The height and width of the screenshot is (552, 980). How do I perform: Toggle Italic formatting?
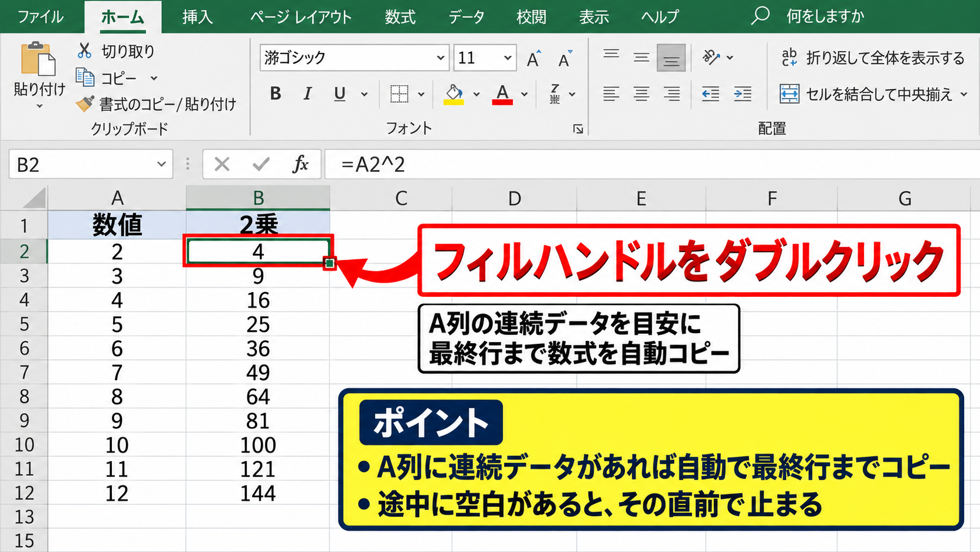pos(307,94)
